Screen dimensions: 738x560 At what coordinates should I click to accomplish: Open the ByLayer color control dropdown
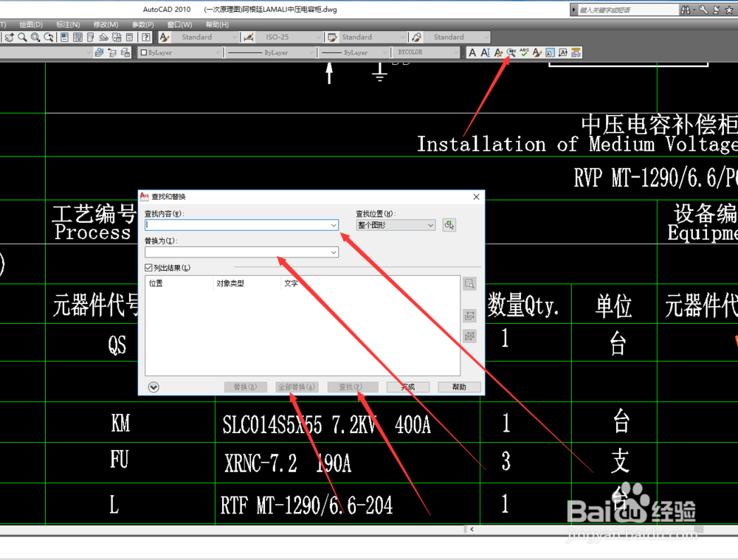180,52
